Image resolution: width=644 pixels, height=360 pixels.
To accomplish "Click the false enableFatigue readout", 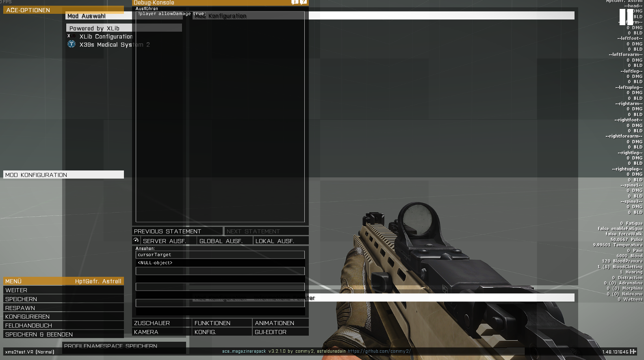I will (x=620, y=229).
